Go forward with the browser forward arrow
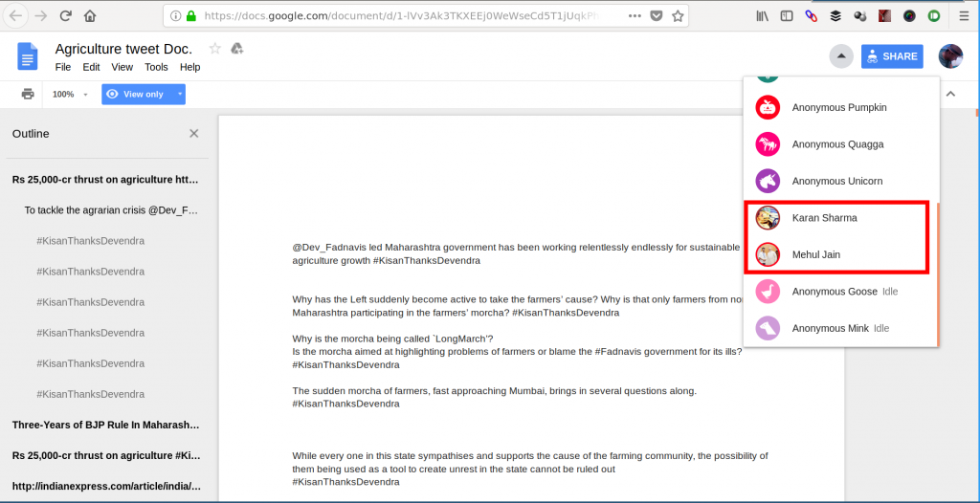This screenshot has height=503, width=980. tap(41, 16)
